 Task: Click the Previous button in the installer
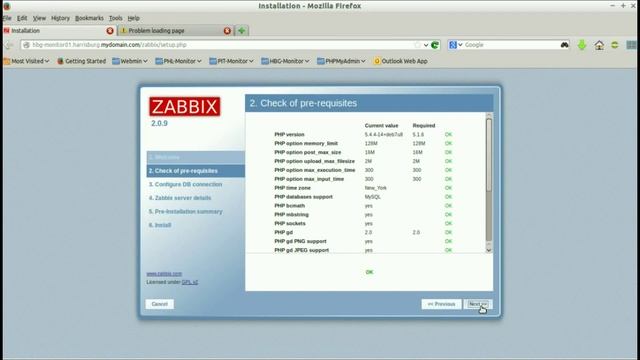pos(441,304)
